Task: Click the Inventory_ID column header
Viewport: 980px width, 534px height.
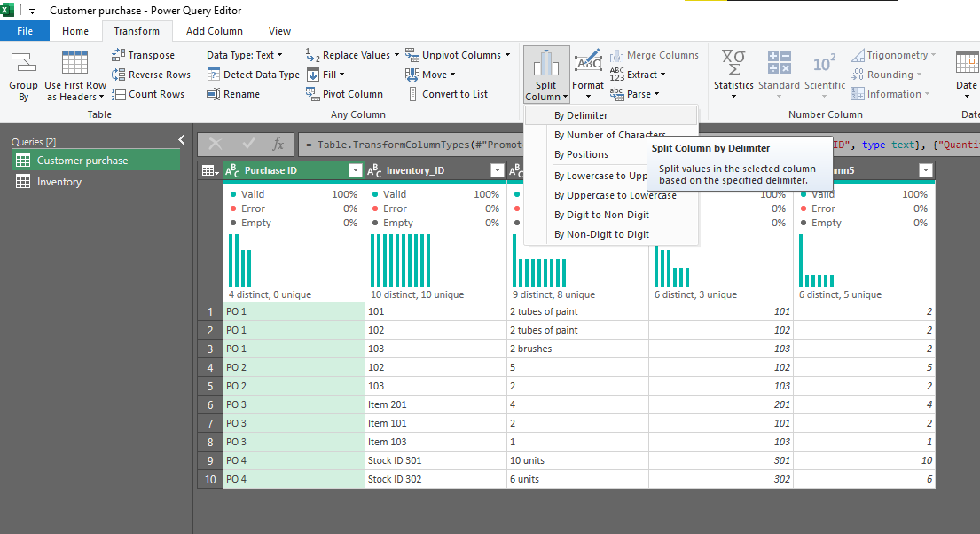Action: tap(435, 170)
